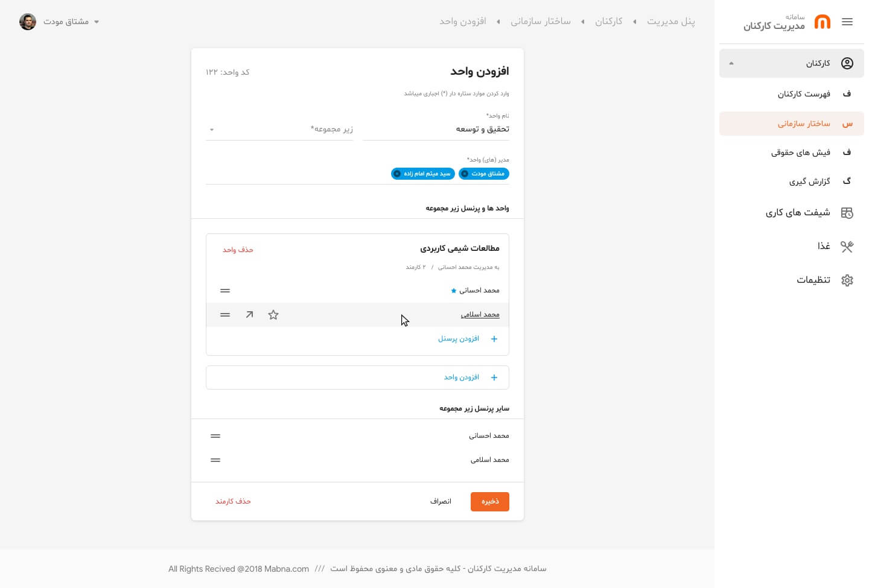
Task: Click the حذف واحد link
Action: pos(238,250)
